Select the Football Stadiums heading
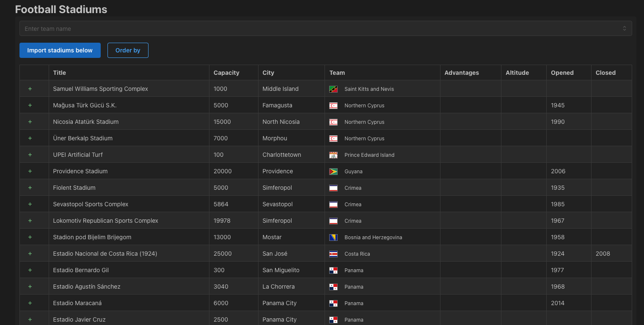644x325 pixels. [x=61, y=10]
